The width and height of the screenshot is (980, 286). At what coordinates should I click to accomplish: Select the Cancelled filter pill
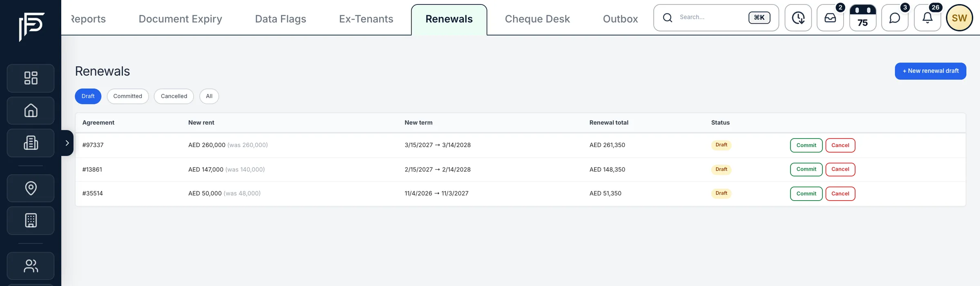pos(174,96)
